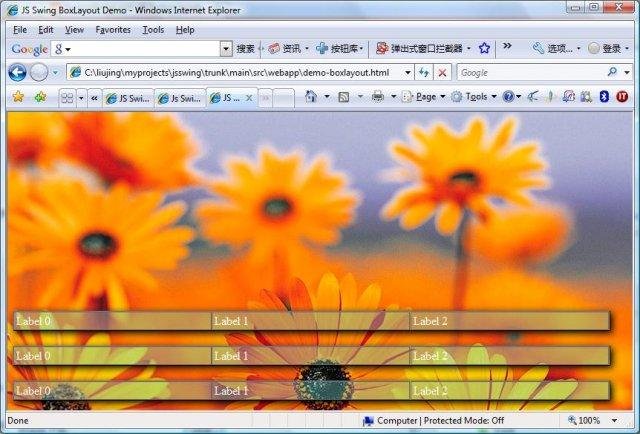The width and height of the screenshot is (640, 434).
Task: Close the active JS tab
Action: [249, 98]
